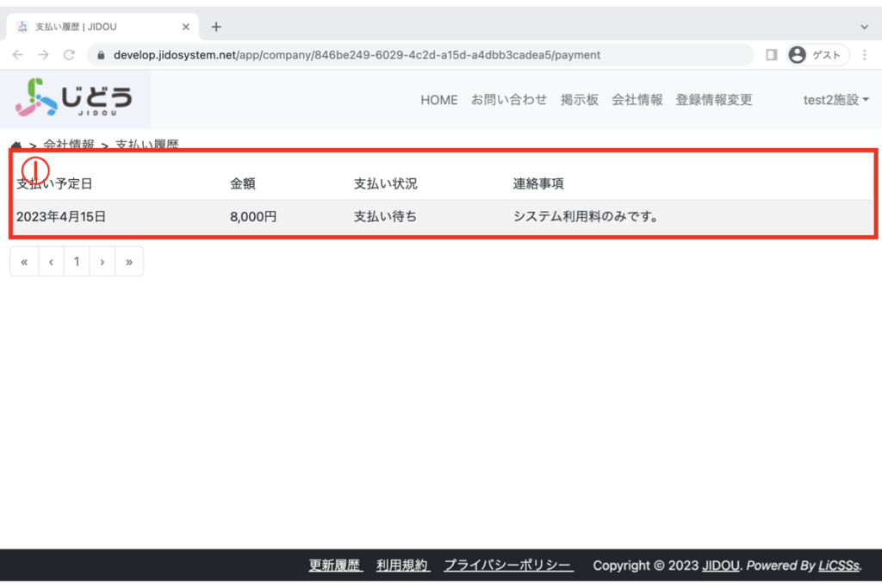Open the HOME menu item

point(438,100)
